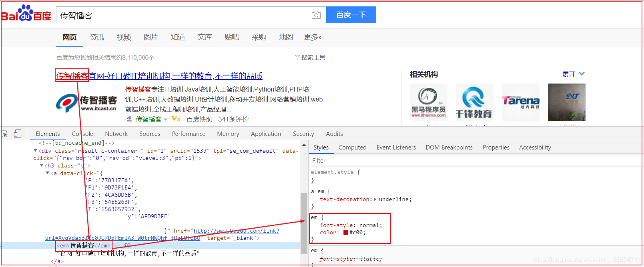The width and height of the screenshot is (644, 267).
Task: Switch to the 贴吧 tab
Action: 232,37
